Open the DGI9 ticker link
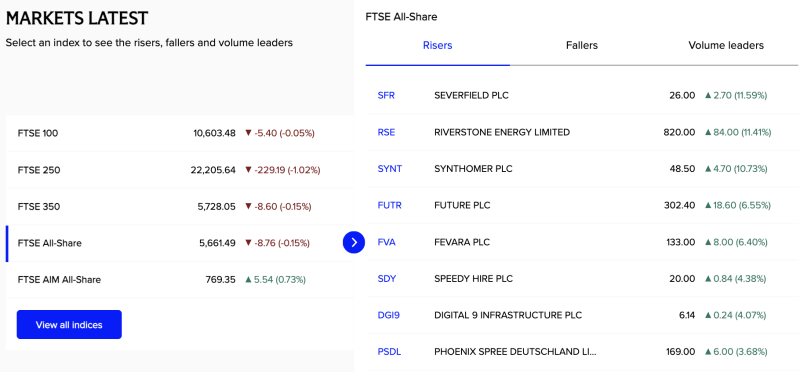 (x=388, y=315)
